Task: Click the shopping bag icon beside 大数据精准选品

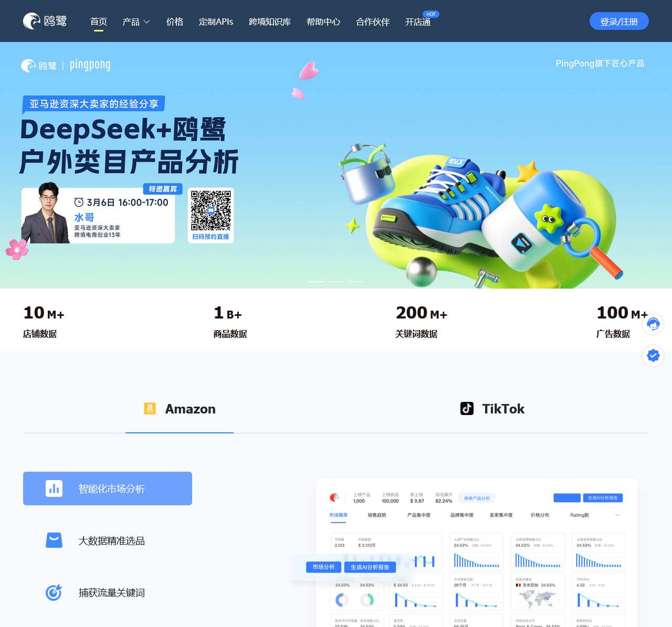Action: point(54,540)
